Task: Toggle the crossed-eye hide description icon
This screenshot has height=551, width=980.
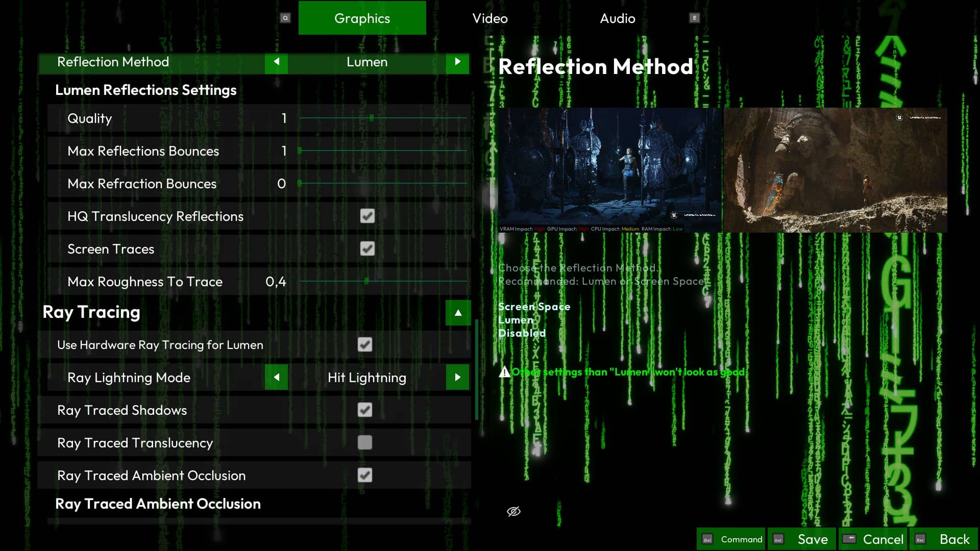Action: pyautogui.click(x=513, y=511)
